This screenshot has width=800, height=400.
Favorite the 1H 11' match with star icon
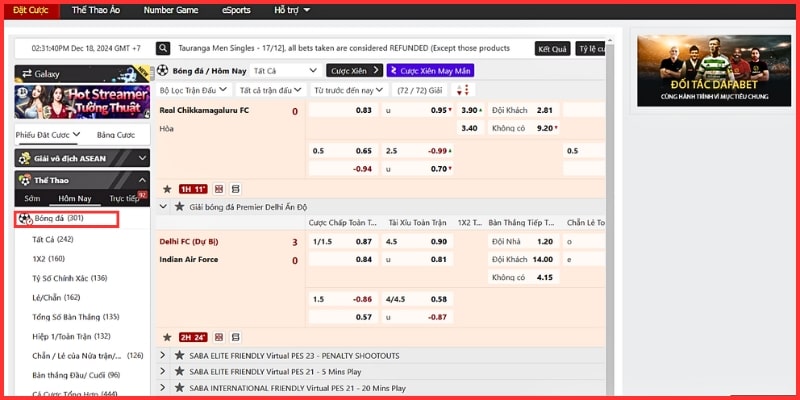pos(166,188)
